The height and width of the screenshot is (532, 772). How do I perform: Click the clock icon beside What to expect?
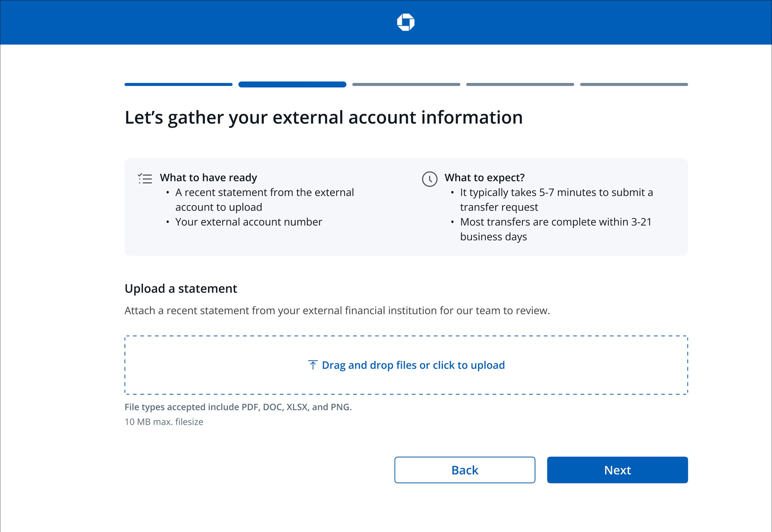(430, 179)
